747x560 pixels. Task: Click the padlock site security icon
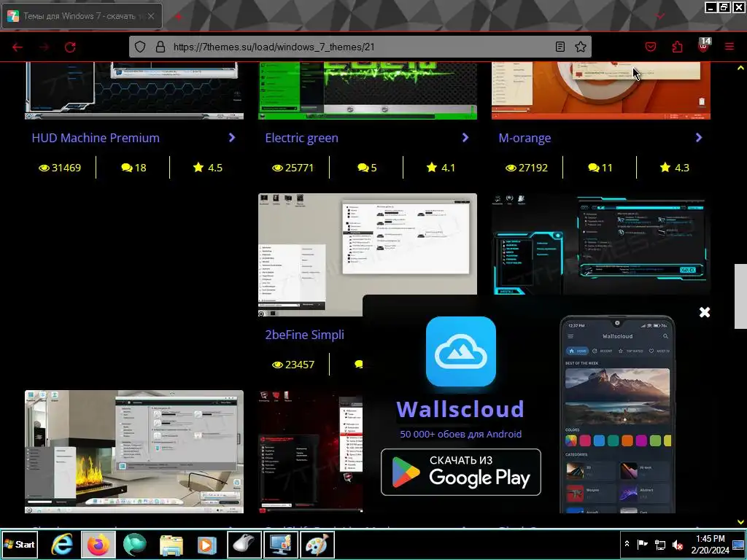[x=160, y=47]
